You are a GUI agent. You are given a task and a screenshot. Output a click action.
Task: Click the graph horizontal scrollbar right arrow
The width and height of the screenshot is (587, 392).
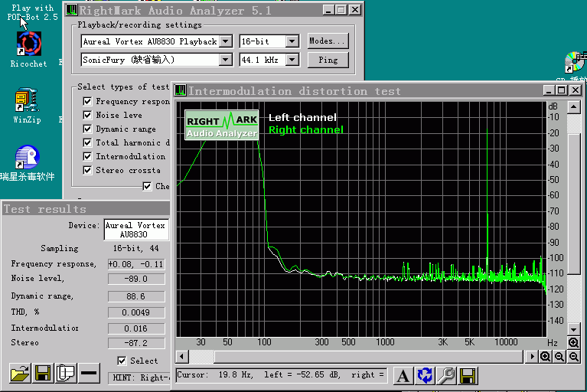click(x=531, y=357)
